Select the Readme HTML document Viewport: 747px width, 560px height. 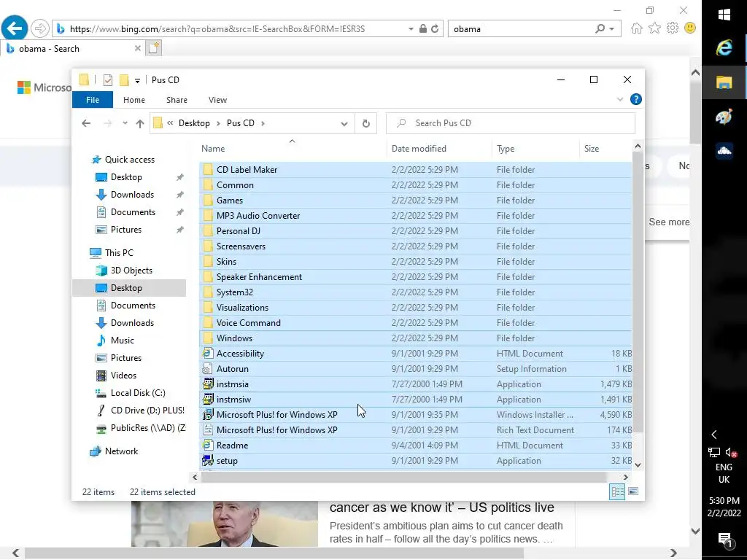(233, 446)
